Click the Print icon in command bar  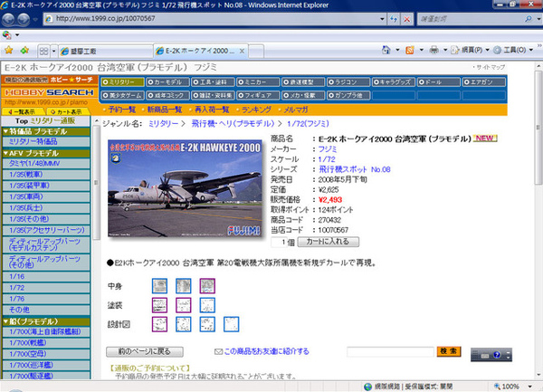click(433, 50)
